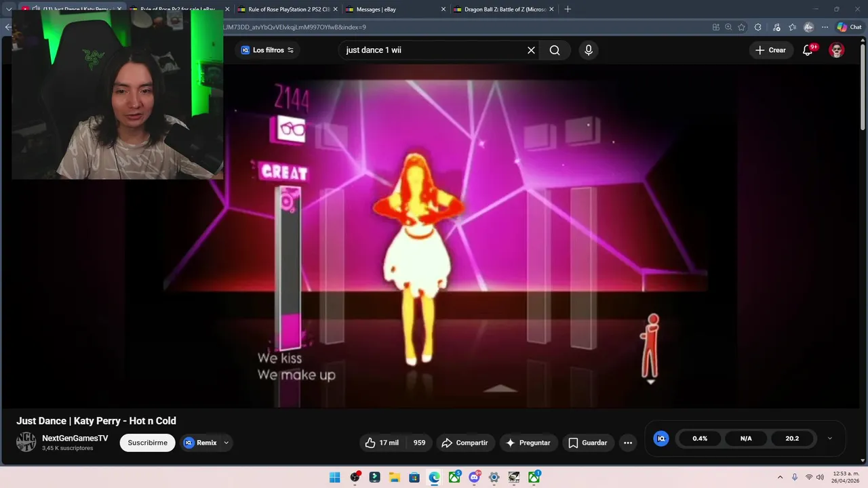This screenshot has width=868, height=488.
Task: Clear the search box with the X
Action: tap(531, 50)
